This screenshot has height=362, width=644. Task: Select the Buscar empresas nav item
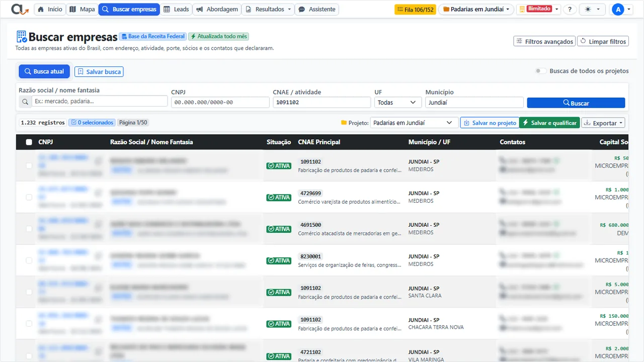pyautogui.click(x=129, y=9)
